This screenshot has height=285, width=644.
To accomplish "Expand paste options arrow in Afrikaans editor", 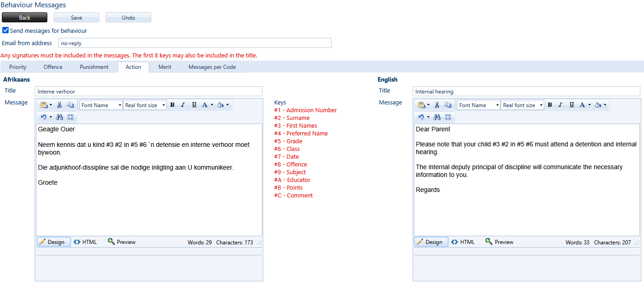I will pos(51,105).
